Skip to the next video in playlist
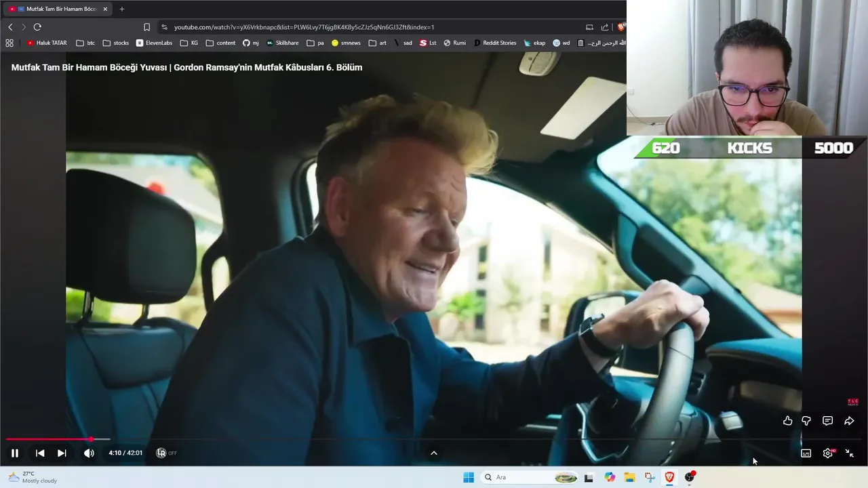The image size is (868, 488). tap(62, 453)
